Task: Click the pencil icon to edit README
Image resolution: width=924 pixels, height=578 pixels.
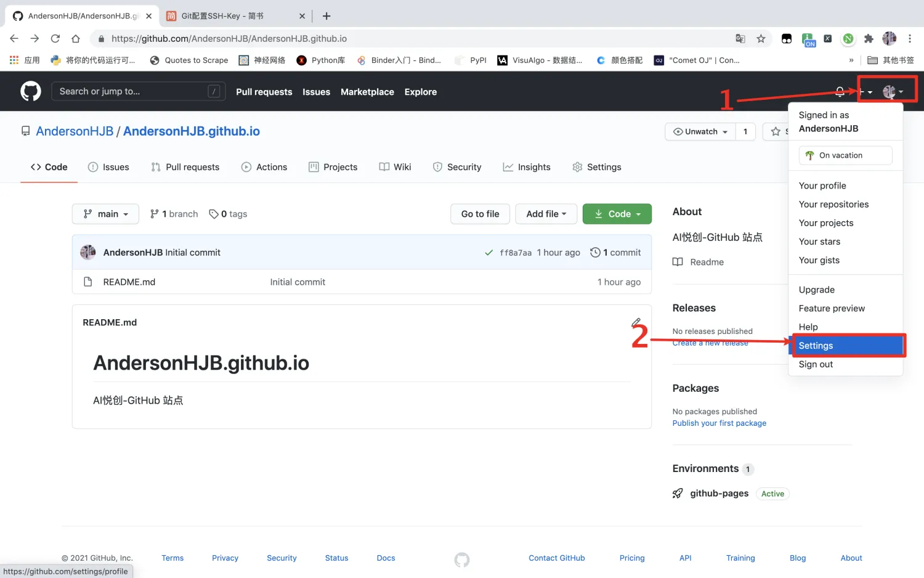Action: point(636,322)
